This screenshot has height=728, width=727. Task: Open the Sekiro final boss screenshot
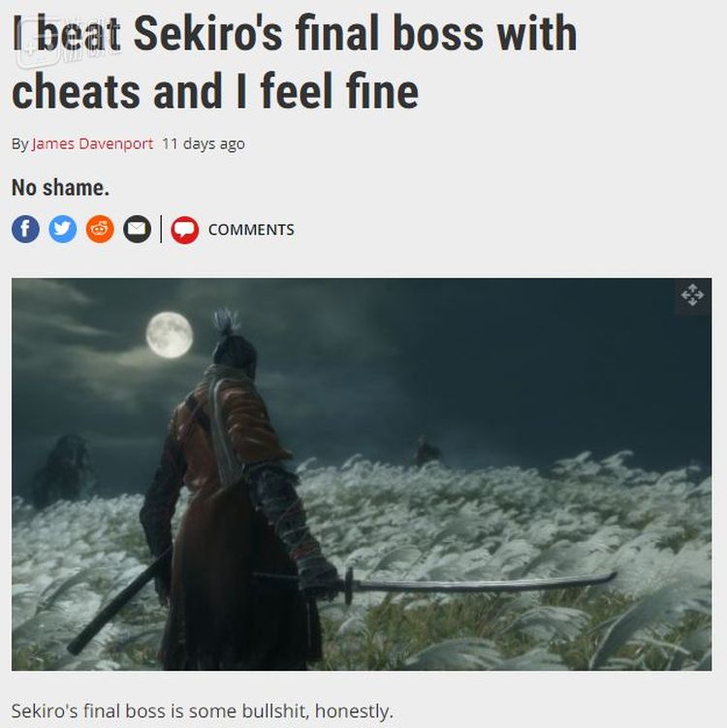(x=362, y=474)
